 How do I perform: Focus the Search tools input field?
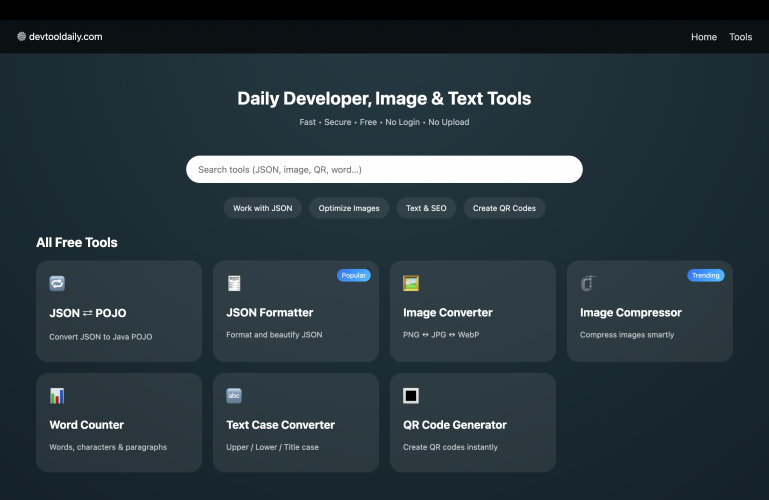coord(384,170)
